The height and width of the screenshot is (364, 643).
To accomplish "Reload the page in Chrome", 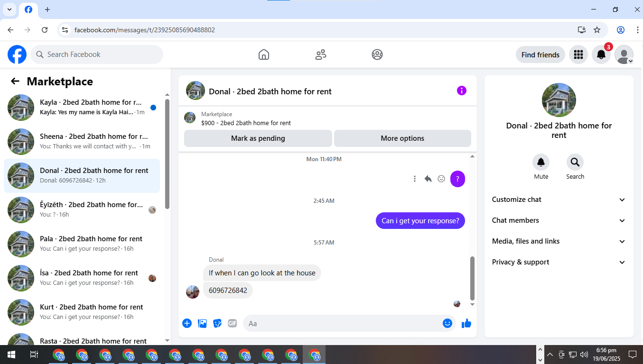I will pos(45,30).
